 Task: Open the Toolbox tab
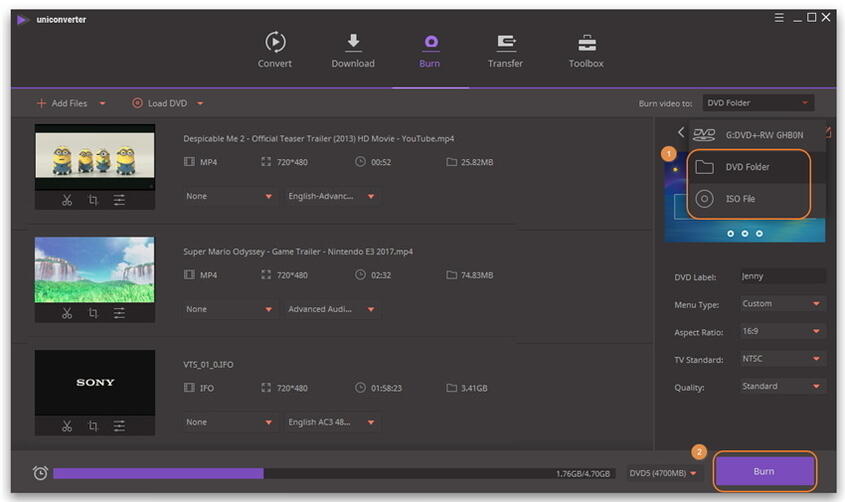[586, 50]
